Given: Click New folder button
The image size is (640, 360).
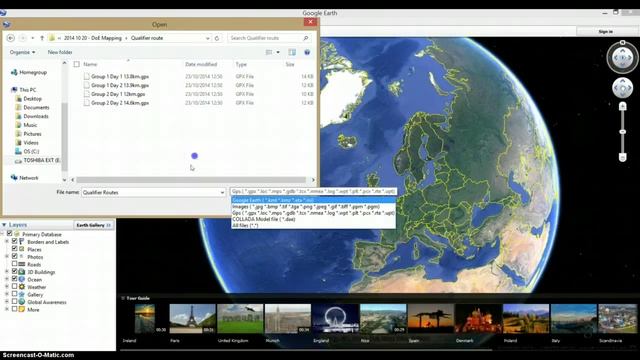Looking at the screenshot, I should coord(60,52).
